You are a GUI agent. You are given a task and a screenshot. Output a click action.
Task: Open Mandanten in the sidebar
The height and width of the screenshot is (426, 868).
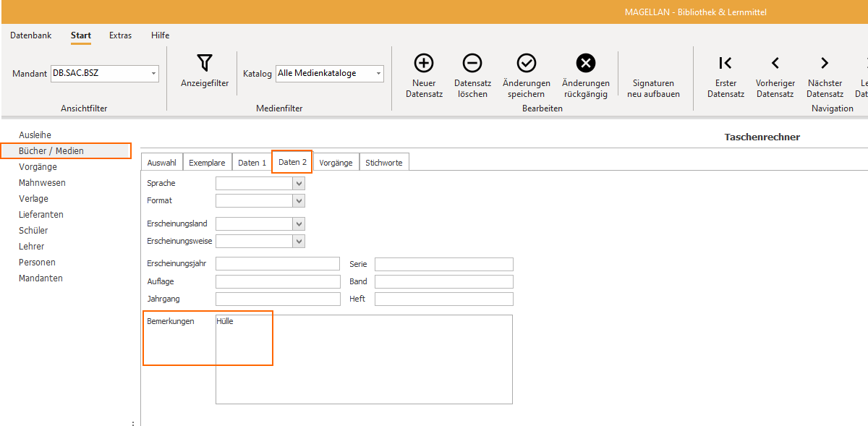41,278
